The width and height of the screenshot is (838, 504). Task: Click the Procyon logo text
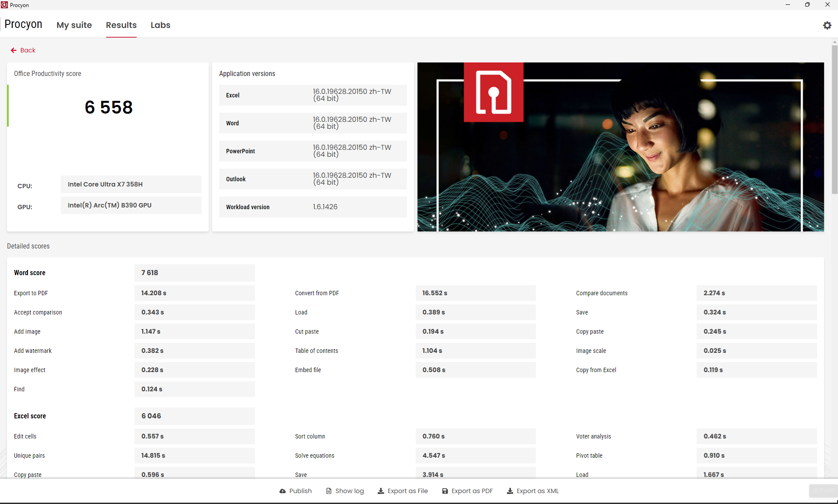[x=23, y=24]
